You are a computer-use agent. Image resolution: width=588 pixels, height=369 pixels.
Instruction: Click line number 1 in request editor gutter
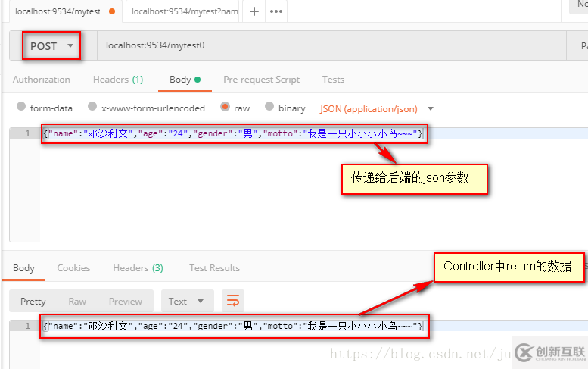(27, 133)
